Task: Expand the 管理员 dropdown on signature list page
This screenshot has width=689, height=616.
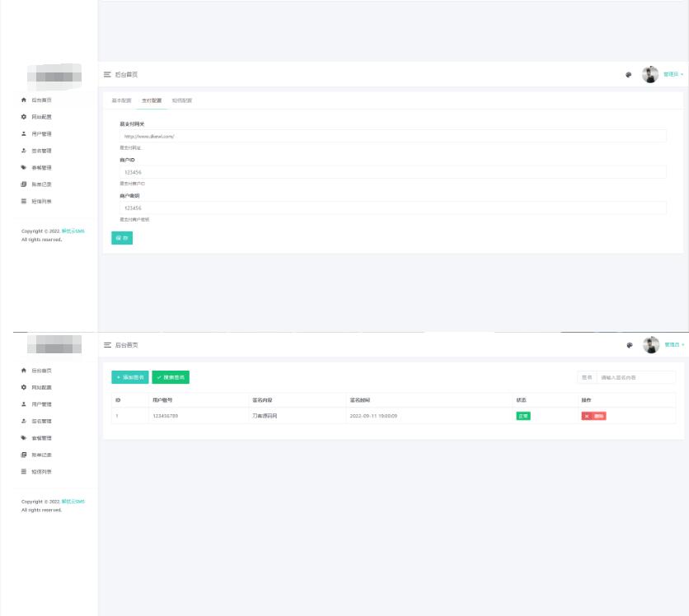Action: (674, 345)
